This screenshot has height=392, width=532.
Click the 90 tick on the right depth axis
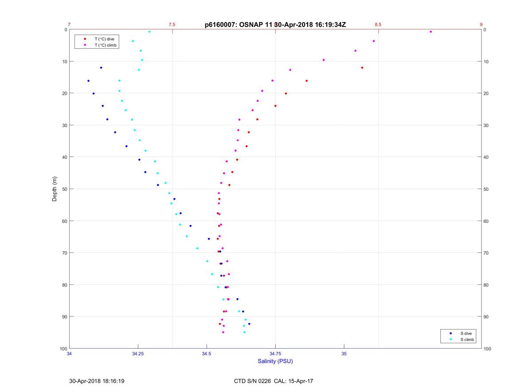click(486, 317)
